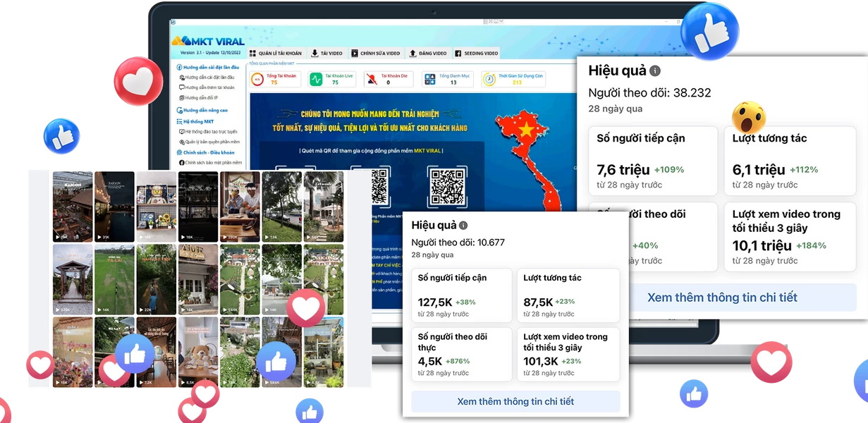Select Hướng dẫn đổi IP sidebar item
Screen dimensions: 868x423
pyautogui.click(x=200, y=98)
